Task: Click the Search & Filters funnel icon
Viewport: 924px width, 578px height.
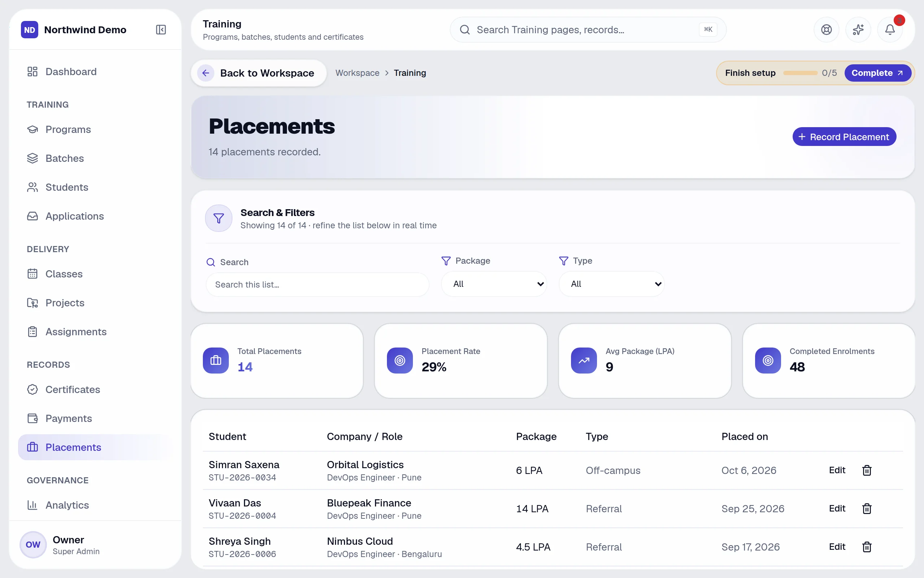Action: coord(219,218)
